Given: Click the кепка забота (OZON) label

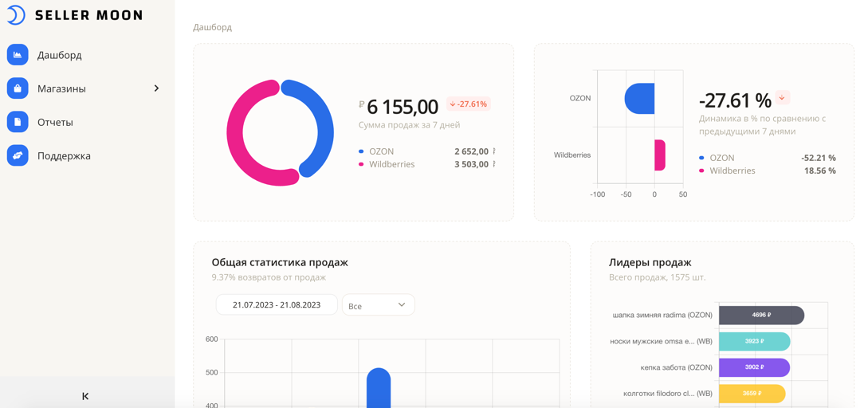Looking at the screenshot, I should click(676, 367).
